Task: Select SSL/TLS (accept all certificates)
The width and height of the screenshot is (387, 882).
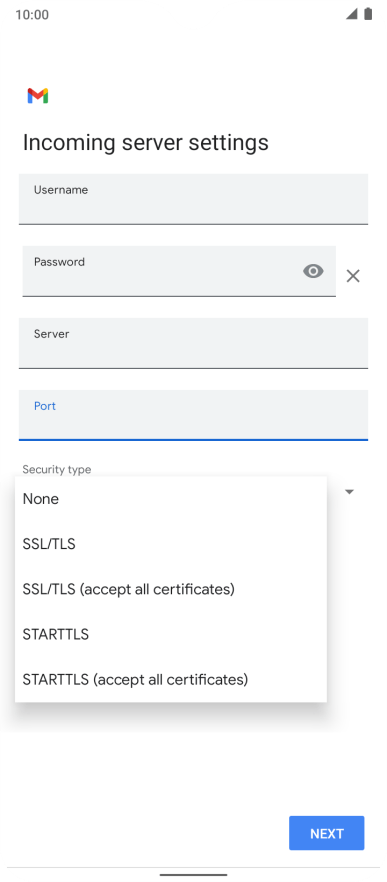Action: (x=171, y=589)
